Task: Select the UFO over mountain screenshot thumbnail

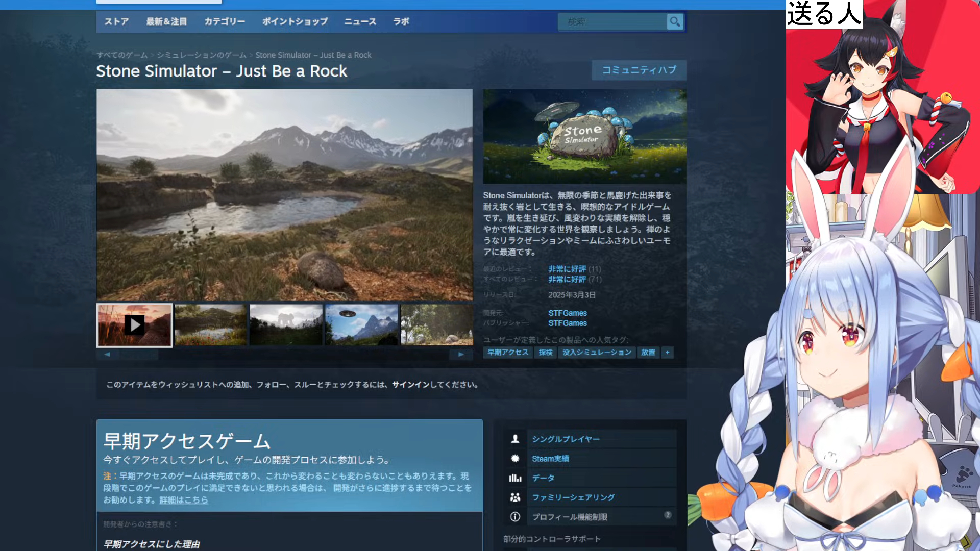Action: (361, 325)
